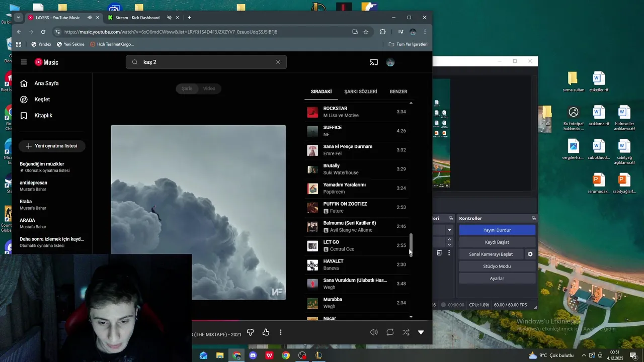The width and height of the screenshot is (644, 362).
Task: Play Brutally by Suki Waterhouse
Action: (357, 169)
